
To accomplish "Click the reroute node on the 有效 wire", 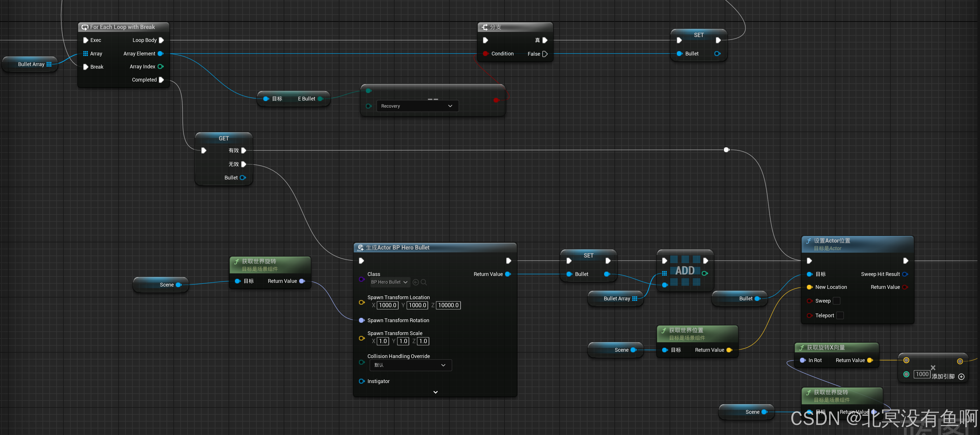I will coord(726,150).
